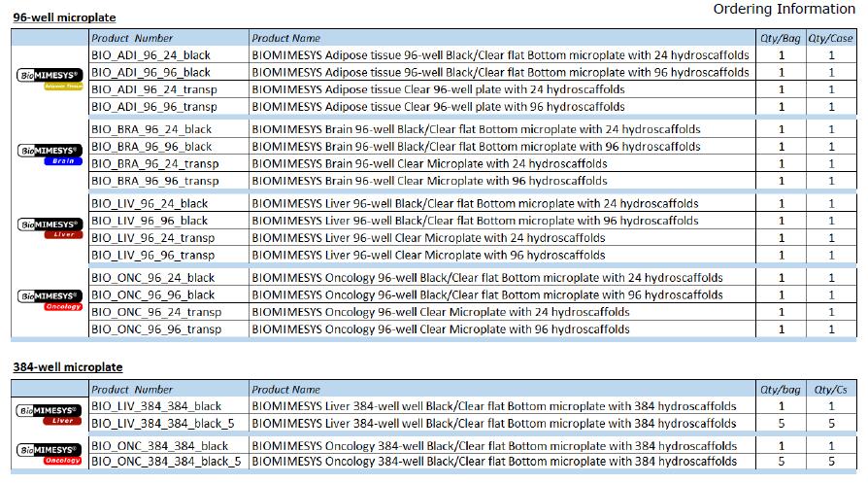Select the "96-well microplate" section heading
The image size is (868, 484).
coord(63,18)
